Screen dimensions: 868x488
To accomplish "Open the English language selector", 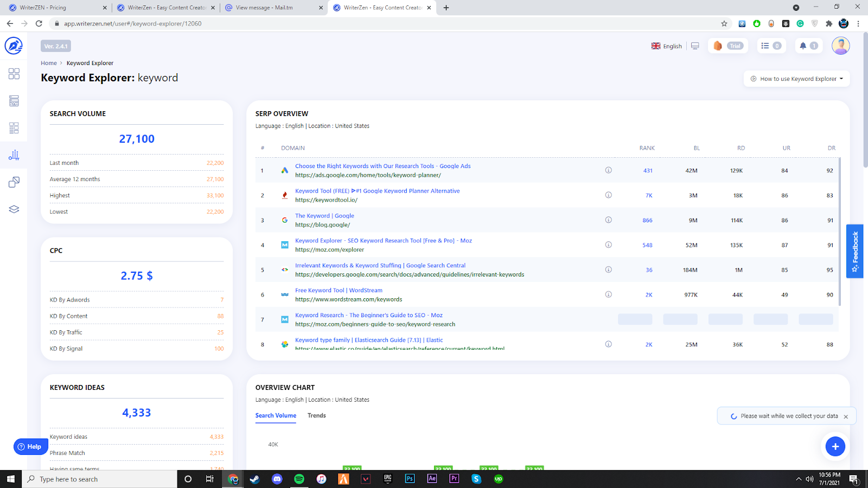I will click(667, 46).
